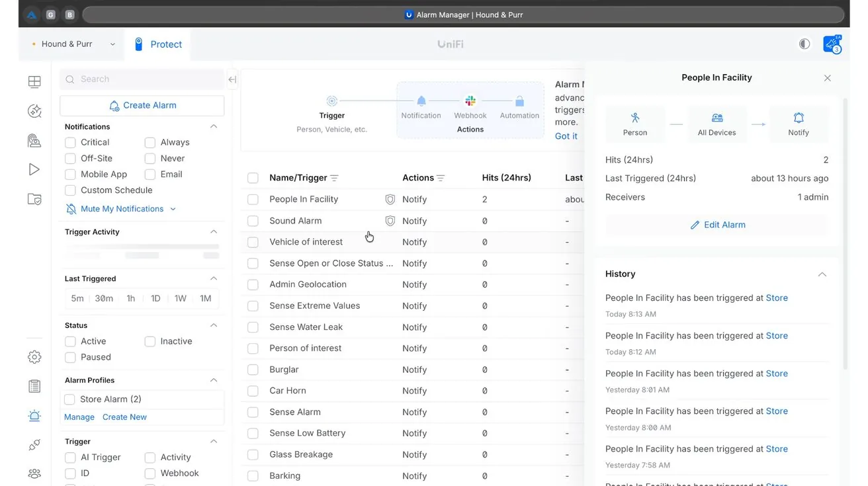Select the 1D last triggered range

click(x=155, y=298)
